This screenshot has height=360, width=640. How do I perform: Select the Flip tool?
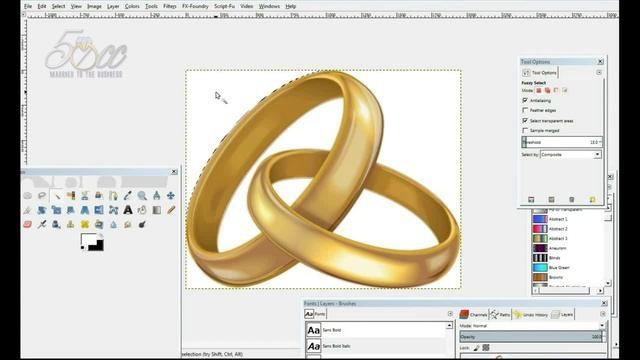pos(99,210)
